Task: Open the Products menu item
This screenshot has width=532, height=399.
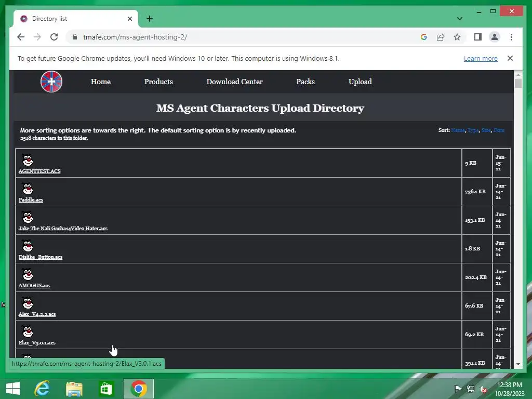Action: [x=158, y=82]
